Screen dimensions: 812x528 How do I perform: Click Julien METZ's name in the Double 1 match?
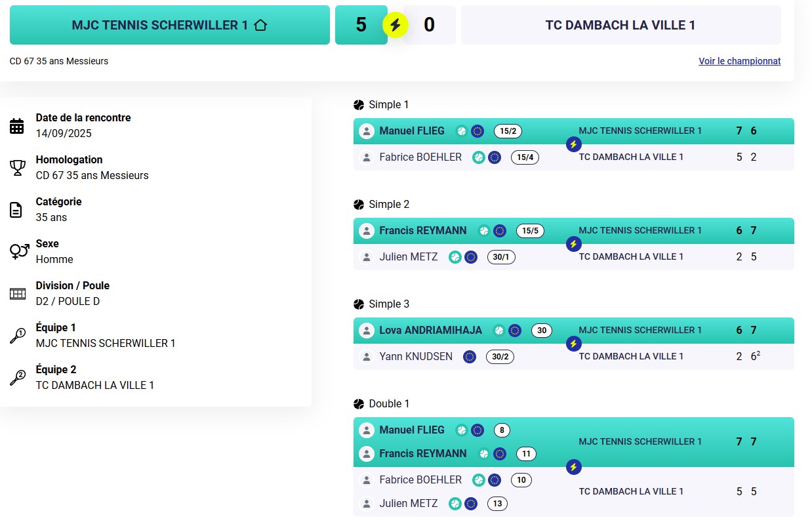point(409,504)
